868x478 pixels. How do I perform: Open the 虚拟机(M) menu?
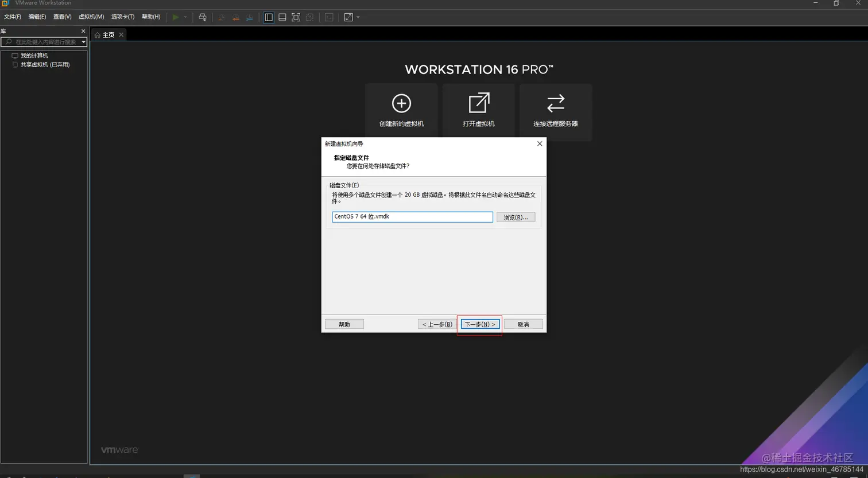coord(91,17)
